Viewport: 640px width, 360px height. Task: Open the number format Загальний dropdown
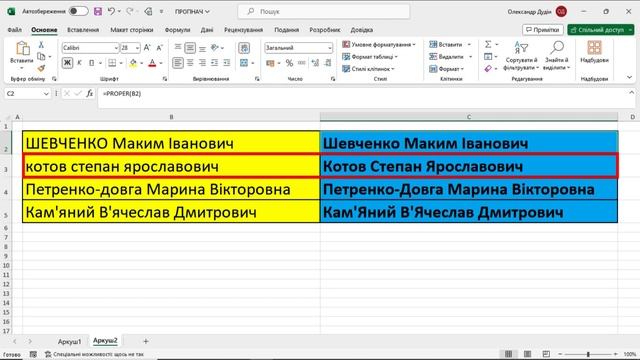tap(329, 48)
